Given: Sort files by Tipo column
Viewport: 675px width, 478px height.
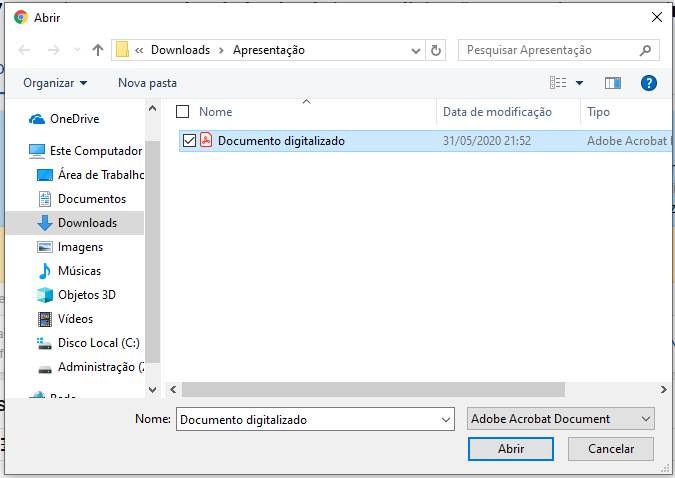Looking at the screenshot, I should pyautogui.click(x=598, y=112).
